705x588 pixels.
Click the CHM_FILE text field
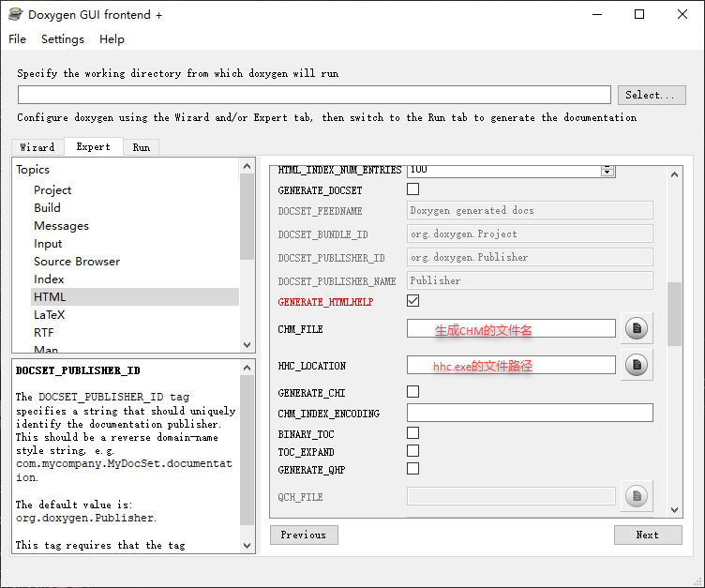pyautogui.click(x=511, y=328)
